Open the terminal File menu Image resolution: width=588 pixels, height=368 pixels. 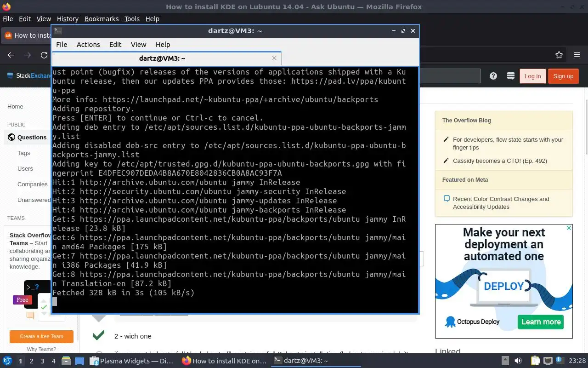tap(62, 45)
